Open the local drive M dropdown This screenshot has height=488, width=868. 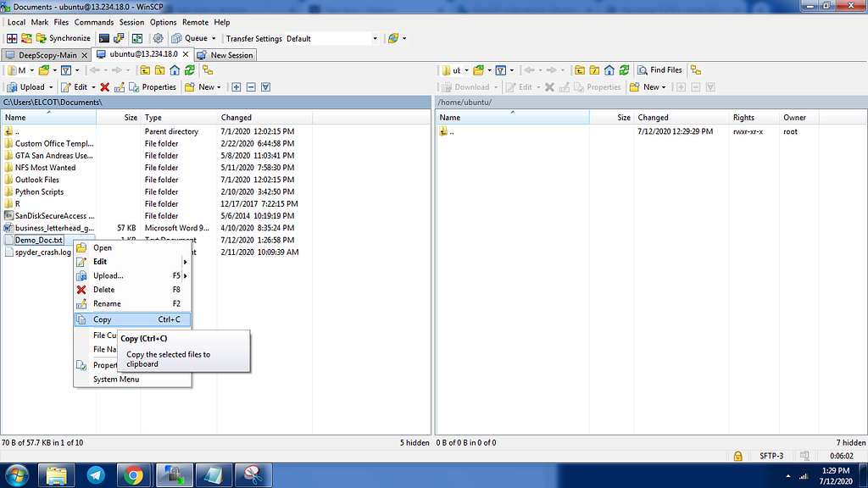pos(31,70)
